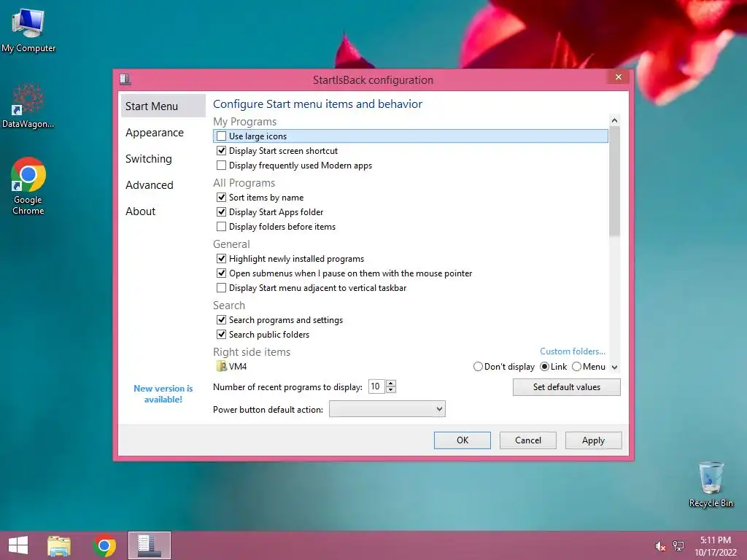
Task: Open My Computer desktop icon
Action: (x=28, y=30)
